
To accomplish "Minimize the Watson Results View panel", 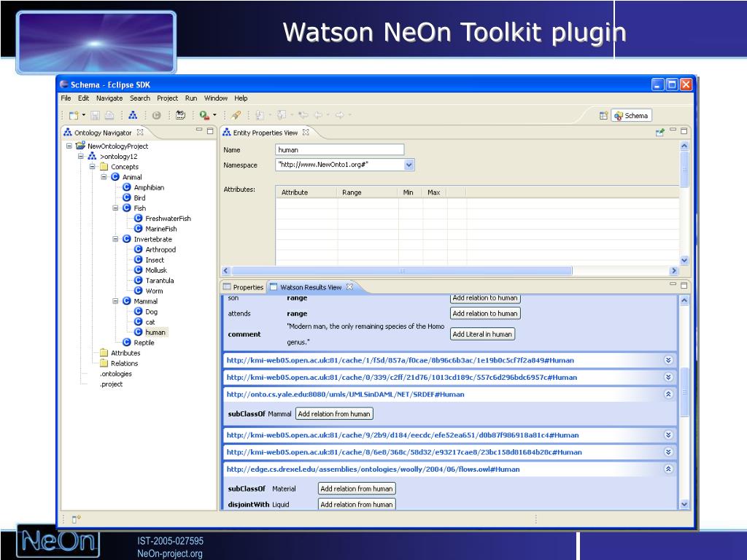I will click(673, 284).
